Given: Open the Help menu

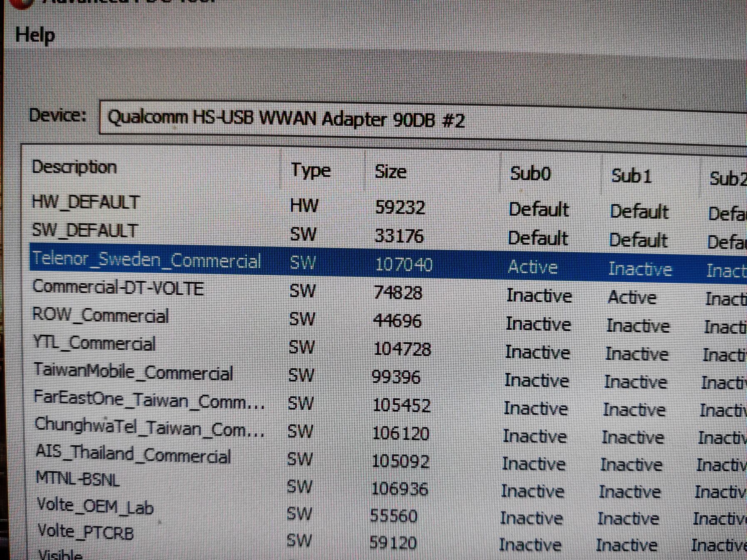Looking at the screenshot, I should [x=35, y=35].
